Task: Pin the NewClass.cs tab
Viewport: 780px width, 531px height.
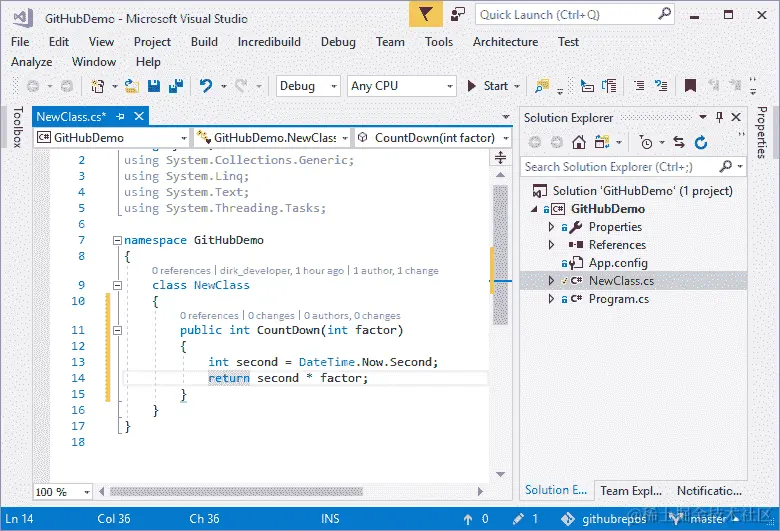Action: click(120, 116)
